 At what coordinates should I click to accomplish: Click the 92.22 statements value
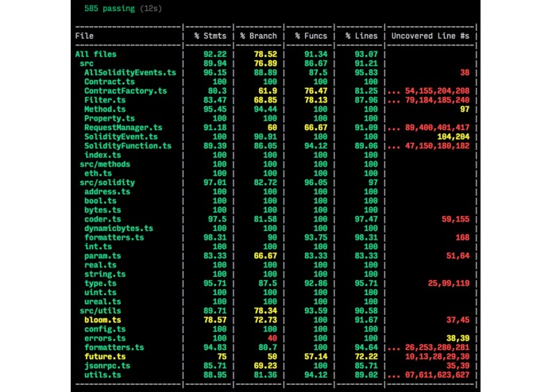pyautogui.click(x=215, y=54)
